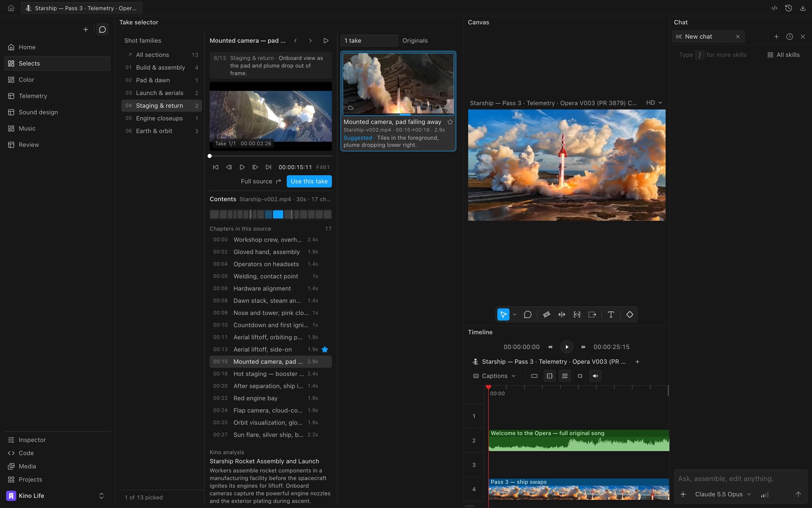Click the take preview scrubber handle
Image resolution: width=812 pixels, height=508 pixels.
pyautogui.click(x=209, y=156)
